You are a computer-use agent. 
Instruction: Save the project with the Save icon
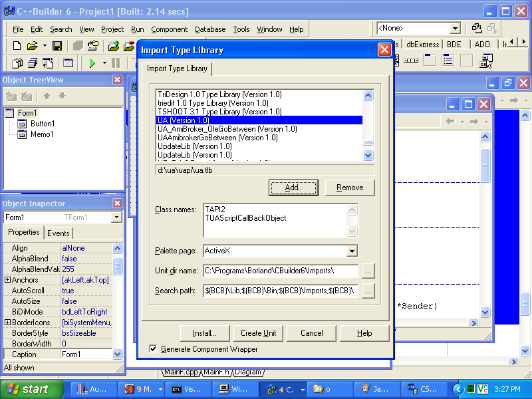(x=58, y=45)
